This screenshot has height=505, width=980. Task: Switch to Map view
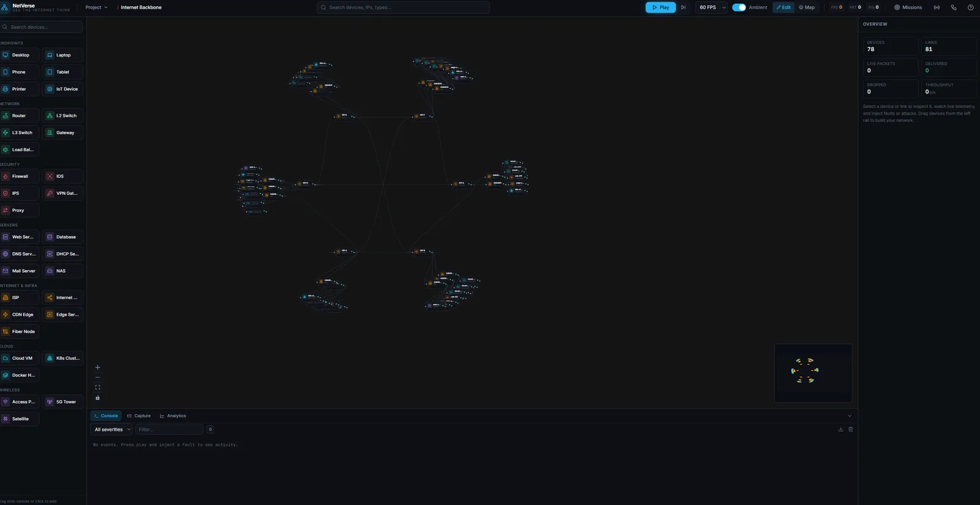point(807,7)
